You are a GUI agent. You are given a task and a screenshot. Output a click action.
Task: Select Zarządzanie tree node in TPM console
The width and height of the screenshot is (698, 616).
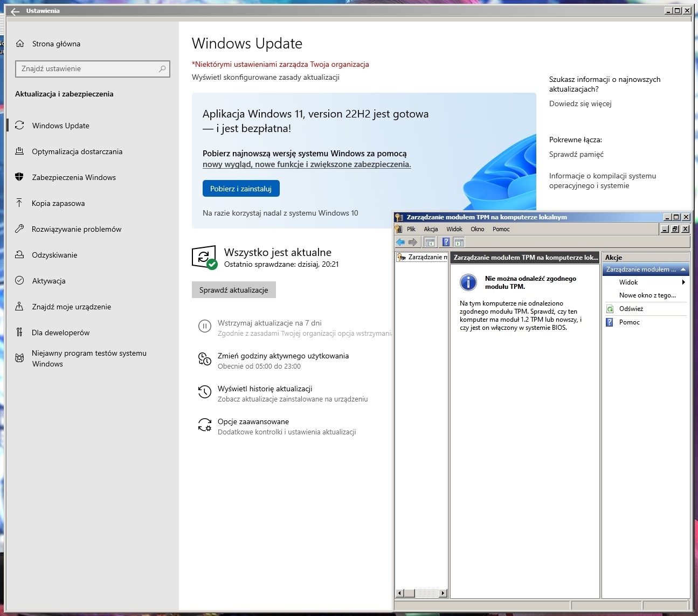coord(423,257)
